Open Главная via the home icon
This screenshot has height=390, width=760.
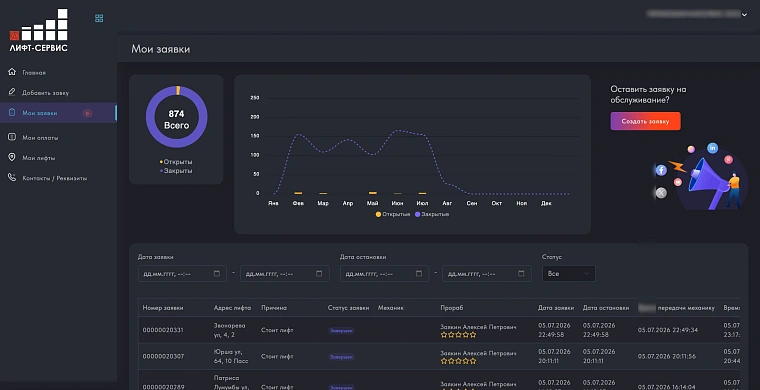12,72
